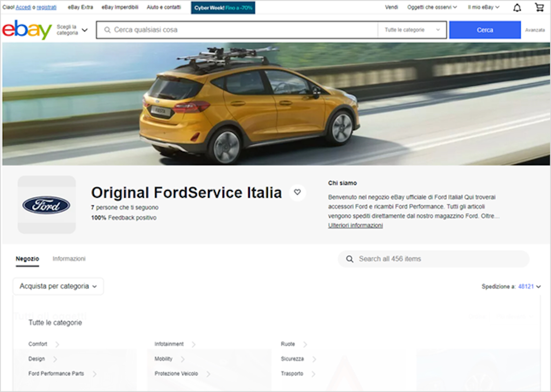Open Oggetti che osservi menu
The image size is (551, 392).
(x=432, y=7)
